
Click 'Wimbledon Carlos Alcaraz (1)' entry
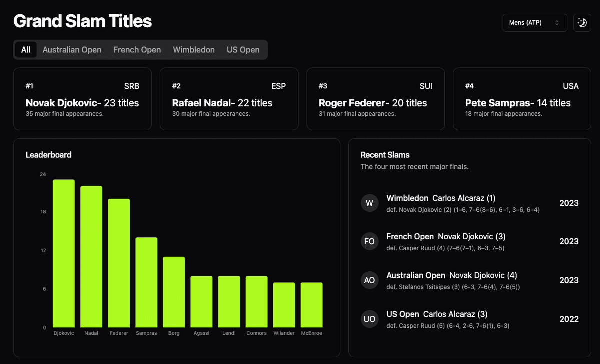click(441, 198)
